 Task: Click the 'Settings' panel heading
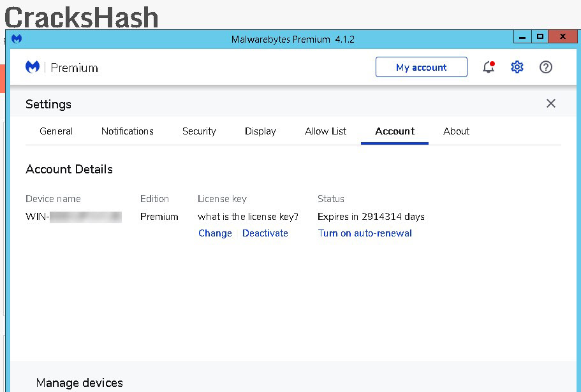48,105
